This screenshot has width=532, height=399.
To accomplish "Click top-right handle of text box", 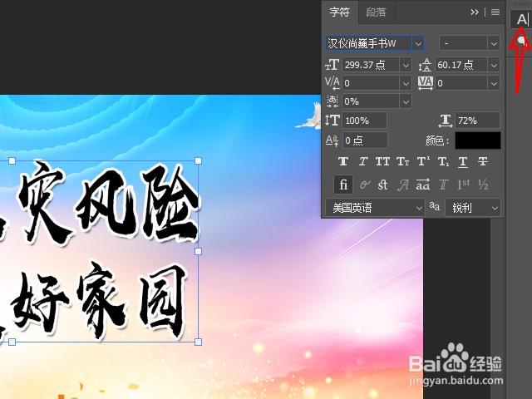I will click(199, 160).
